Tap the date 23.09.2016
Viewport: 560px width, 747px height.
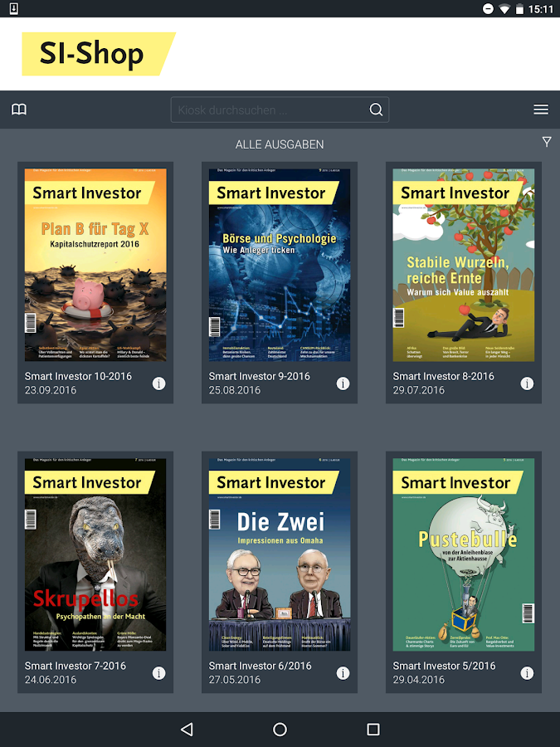tap(51, 390)
